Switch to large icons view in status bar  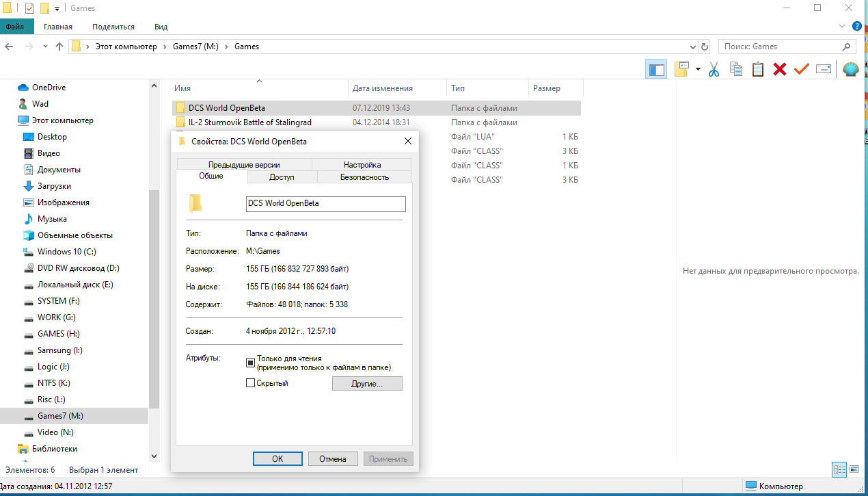855,469
